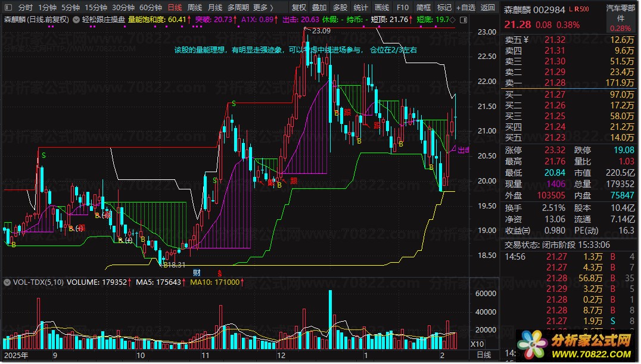Select the 60分钟 period

click(x=151, y=7)
